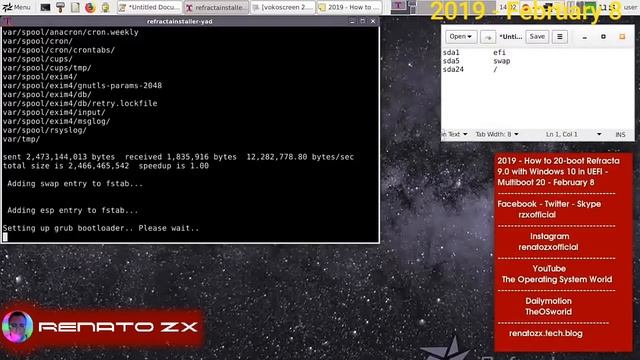Viewport: 640px width, 360px height.
Task: Click the 'Adding esp entry to fstab' line
Action: click(73, 210)
